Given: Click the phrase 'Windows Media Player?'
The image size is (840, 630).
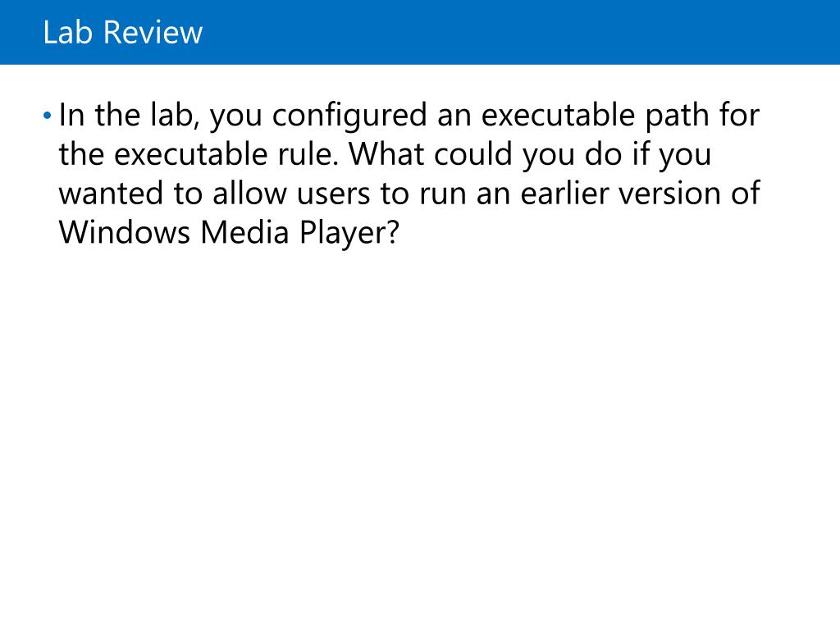Looking at the screenshot, I should click(x=229, y=232).
